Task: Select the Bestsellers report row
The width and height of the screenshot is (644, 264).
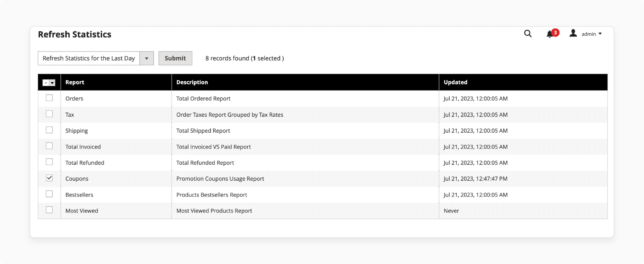Action: [x=49, y=194]
